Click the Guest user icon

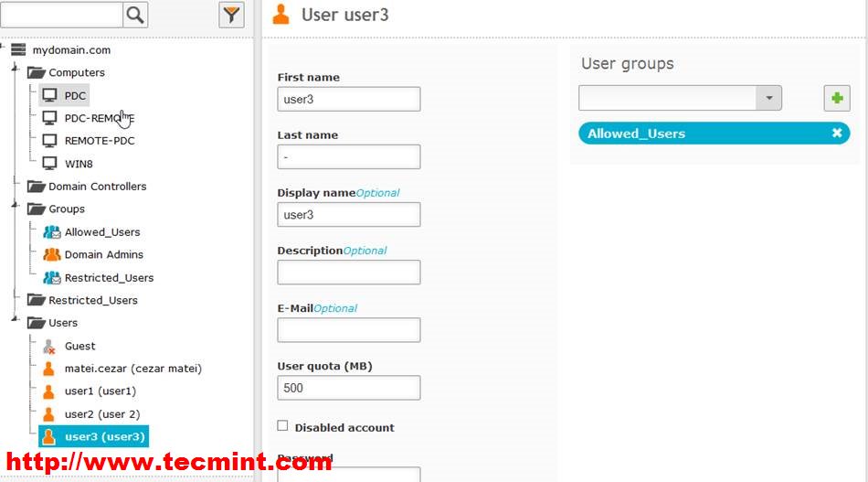49,346
